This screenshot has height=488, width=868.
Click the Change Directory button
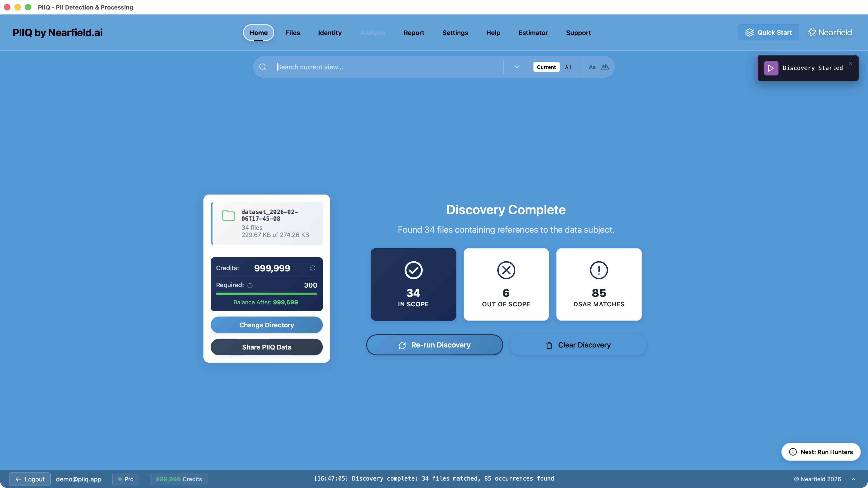266,325
